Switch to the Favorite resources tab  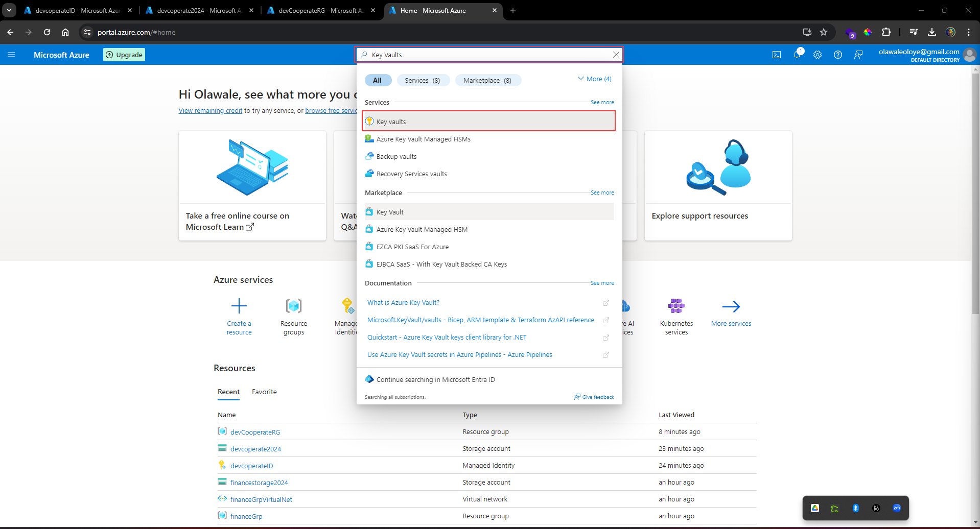pyautogui.click(x=264, y=392)
